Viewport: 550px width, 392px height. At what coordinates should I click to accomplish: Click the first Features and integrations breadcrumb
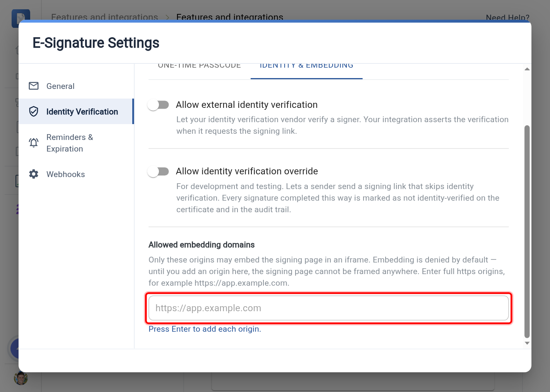click(x=104, y=17)
